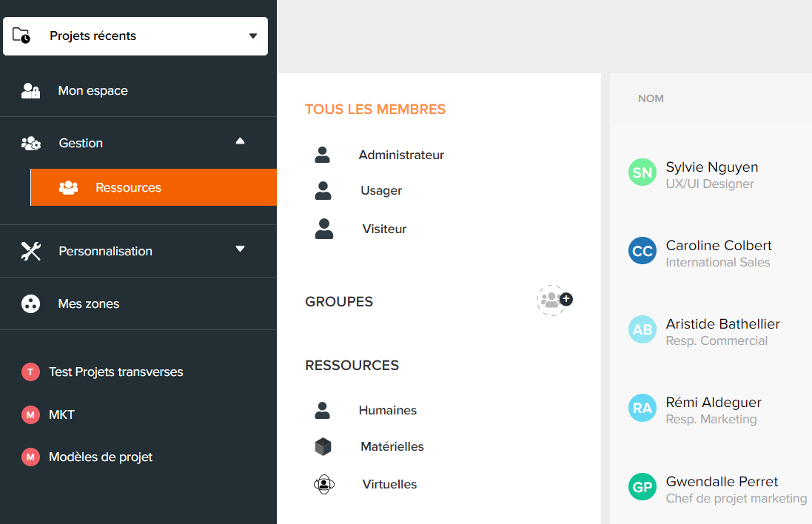This screenshot has width=812, height=524.
Task: Click the Projets récents dropdown arrow
Action: (253, 36)
